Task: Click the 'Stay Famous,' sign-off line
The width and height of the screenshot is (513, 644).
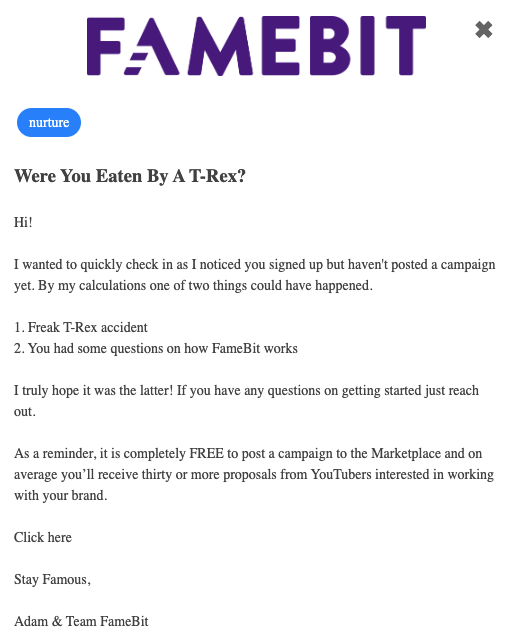Action: (x=52, y=580)
